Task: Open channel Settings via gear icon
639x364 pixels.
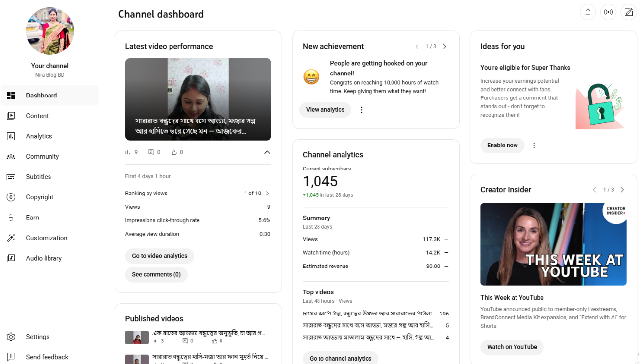Action: tap(38, 337)
